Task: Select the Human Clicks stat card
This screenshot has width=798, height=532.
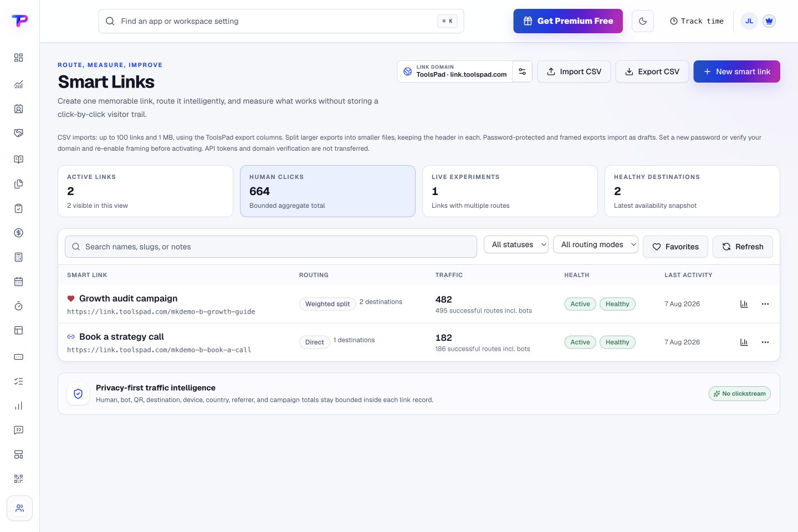Action: pyautogui.click(x=328, y=191)
